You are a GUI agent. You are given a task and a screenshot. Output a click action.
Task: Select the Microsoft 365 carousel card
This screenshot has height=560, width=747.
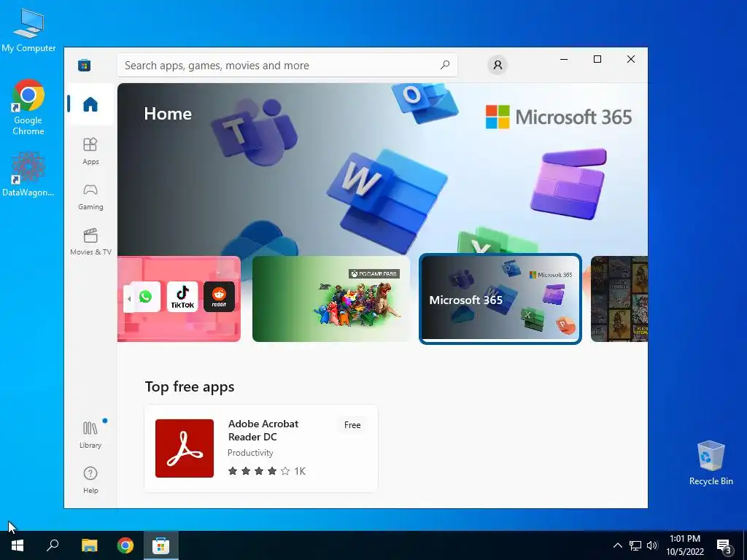(x=500, y=299)
